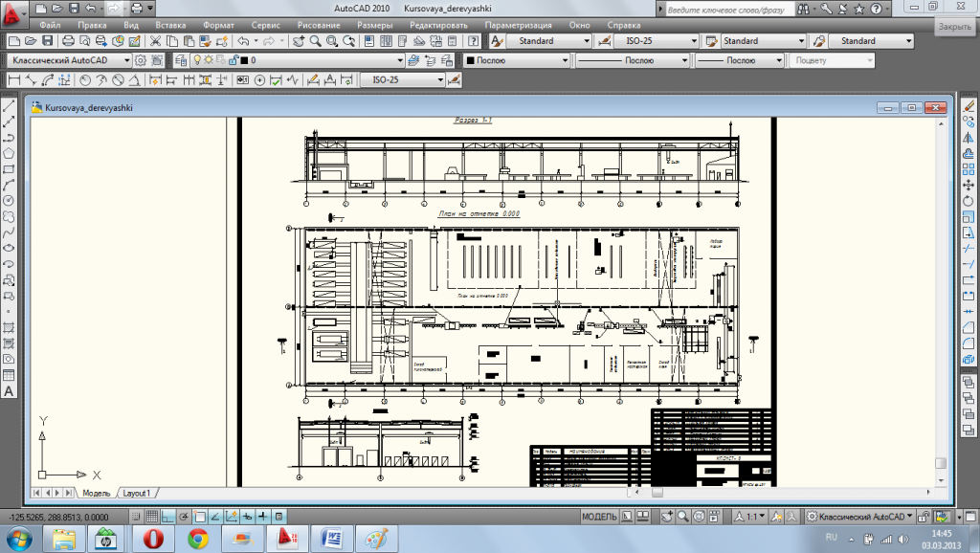Choose the Array tool
Viewport: 980px width, 553px height.
(969, 169)
